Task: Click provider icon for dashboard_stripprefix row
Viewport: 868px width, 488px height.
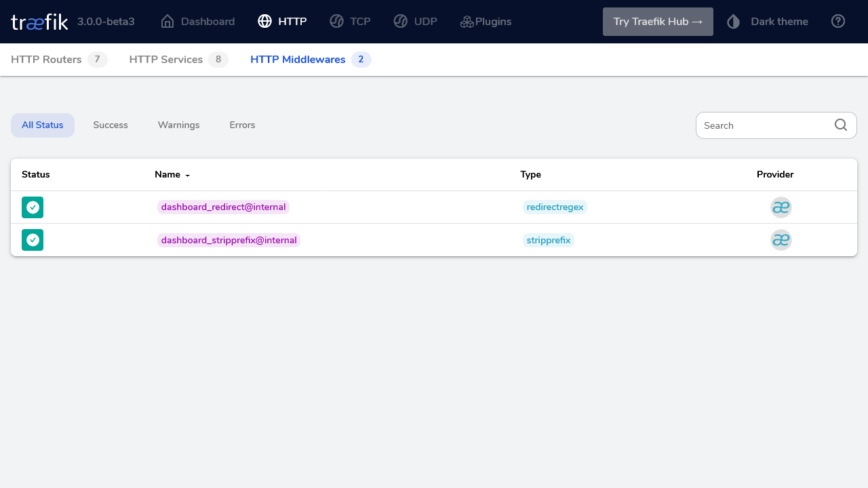Action: pos(781,240)
